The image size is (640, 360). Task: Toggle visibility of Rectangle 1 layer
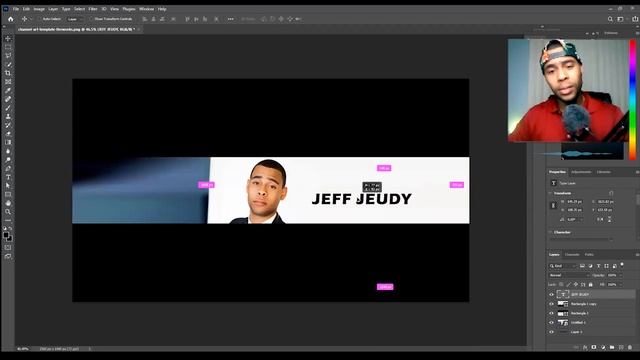coord(551,313)
